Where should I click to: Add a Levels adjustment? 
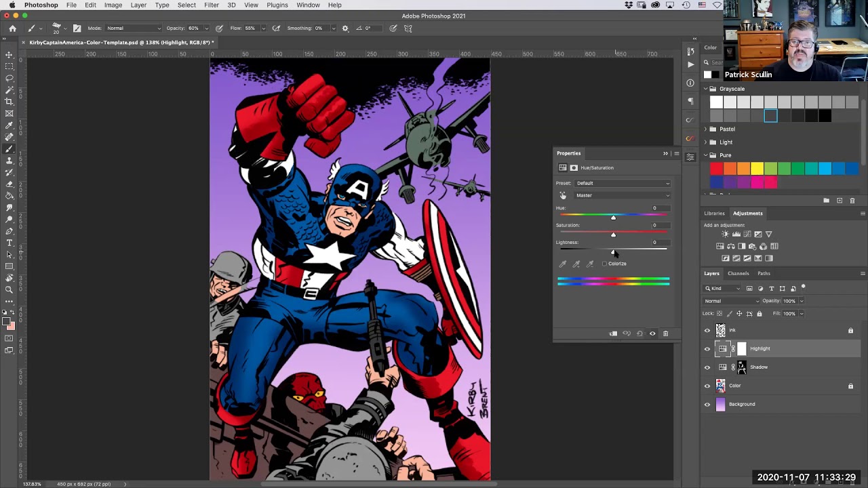[x=736, y=235]
